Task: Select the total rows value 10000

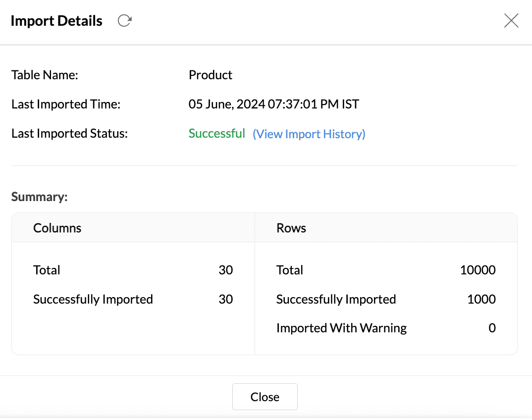Action: [478, 270]
